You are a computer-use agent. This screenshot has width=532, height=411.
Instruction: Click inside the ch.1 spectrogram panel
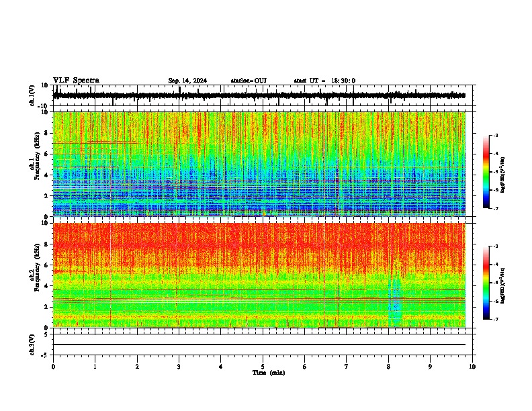pyautogui.click(x=259, y=164)
